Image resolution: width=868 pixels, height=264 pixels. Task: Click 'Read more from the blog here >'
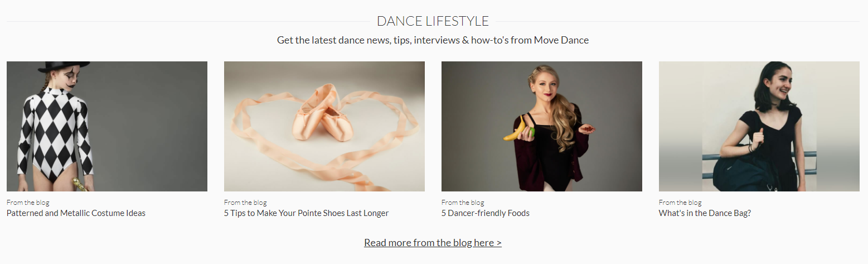click(x=433, y=243)
